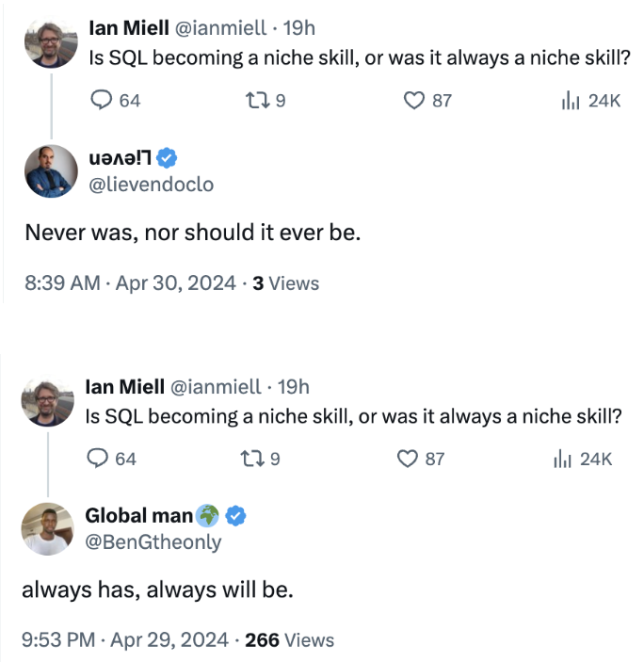
Task: Open view count chart on bottom tweet
Action: click(x=563, y=459)
